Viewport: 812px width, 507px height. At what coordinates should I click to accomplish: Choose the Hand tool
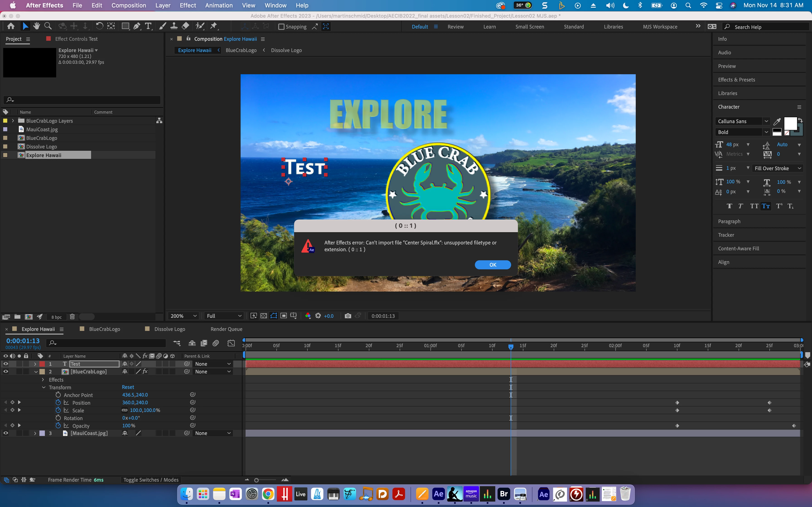click(x=36, y=26)
